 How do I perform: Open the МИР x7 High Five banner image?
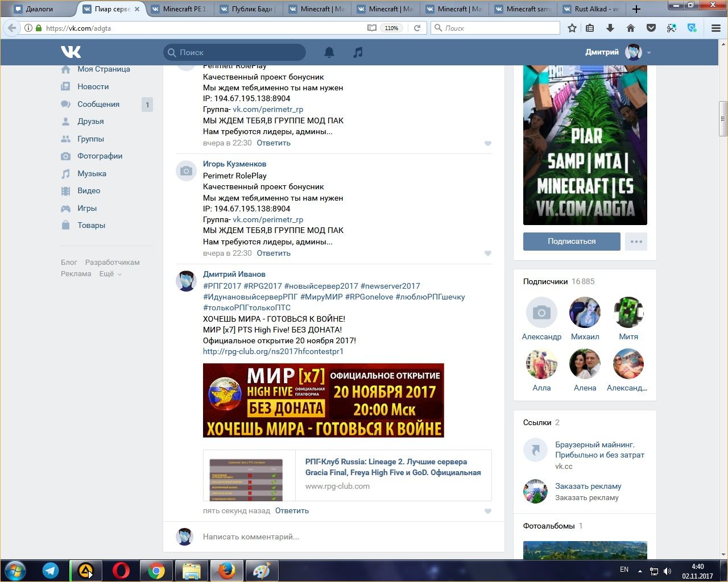[324, 401]
